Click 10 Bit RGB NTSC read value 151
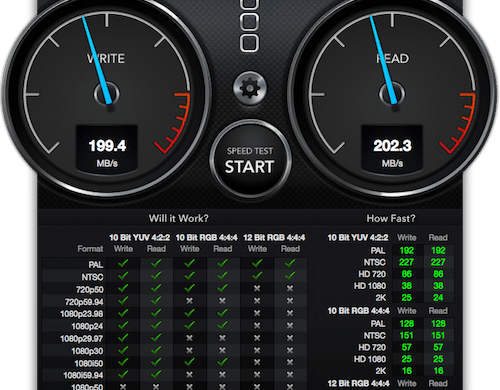The width and height of the screenshot is (500, 390). click(x=438, y=335)
